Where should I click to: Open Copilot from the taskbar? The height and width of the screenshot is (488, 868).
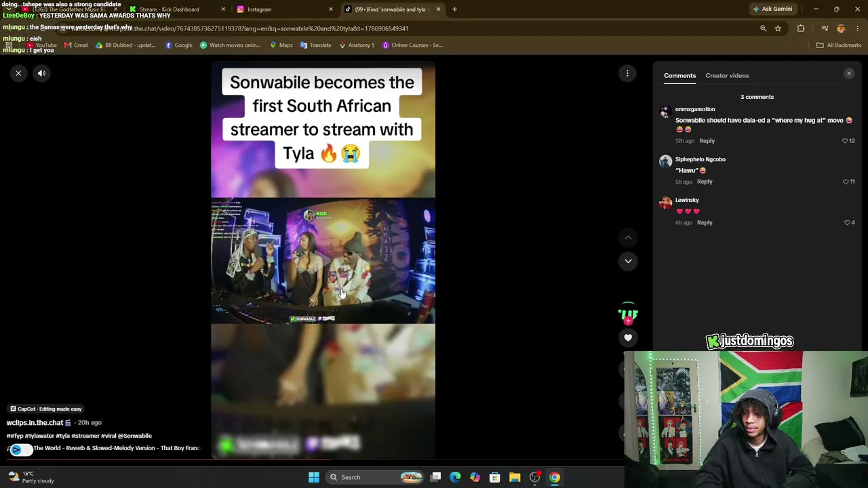coord(475,477)
